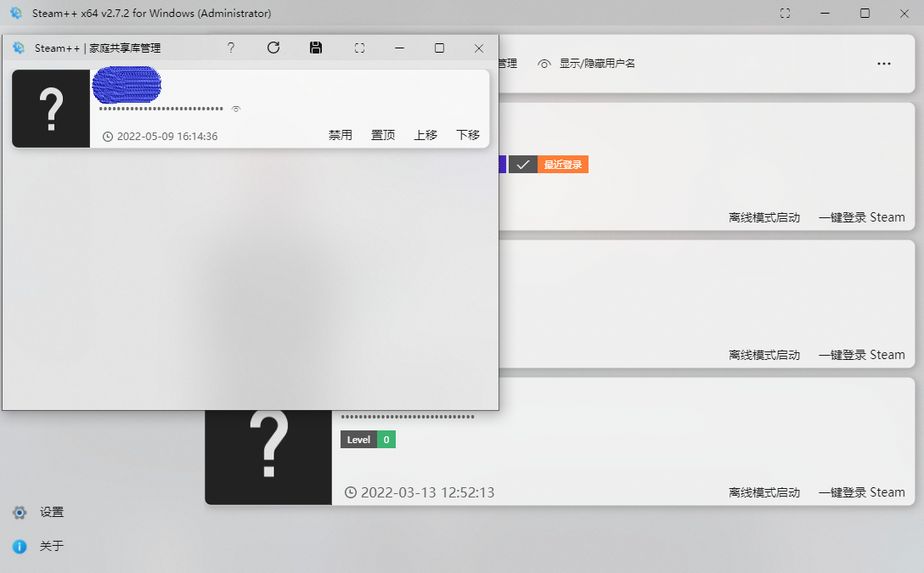The image size is (924, 573).
Task: Maximize the family sharing management window
Action: pyautogui.click(x=439, y=48)
